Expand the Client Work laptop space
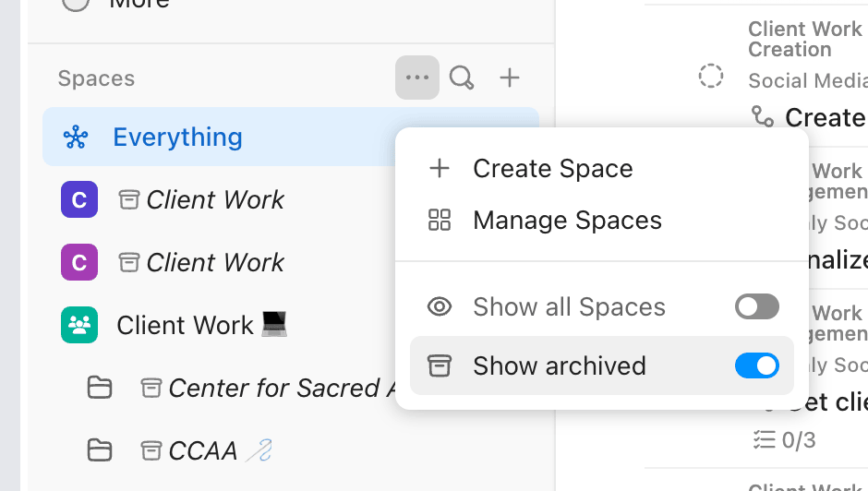Screen dimensions: 868x491 [201, 325]
